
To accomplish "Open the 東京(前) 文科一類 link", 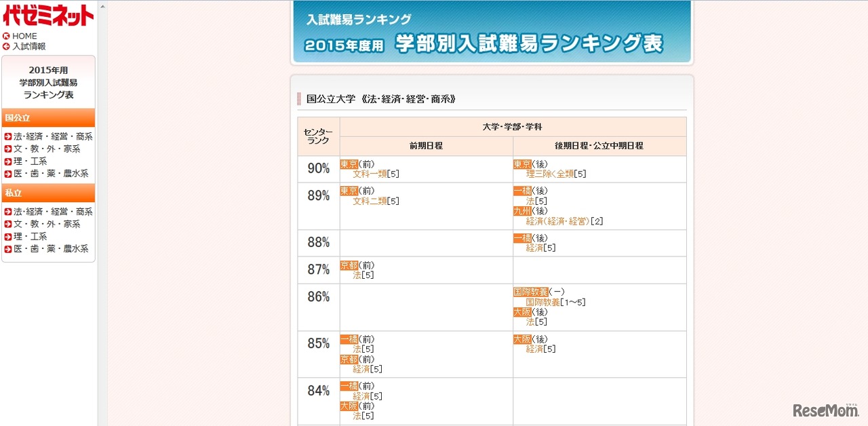I will point(370,174).
